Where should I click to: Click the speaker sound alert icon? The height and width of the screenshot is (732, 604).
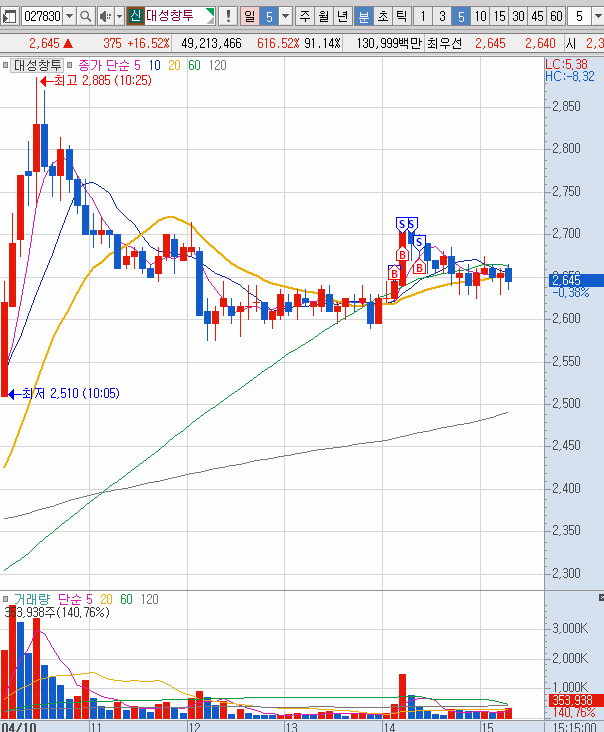103,16
